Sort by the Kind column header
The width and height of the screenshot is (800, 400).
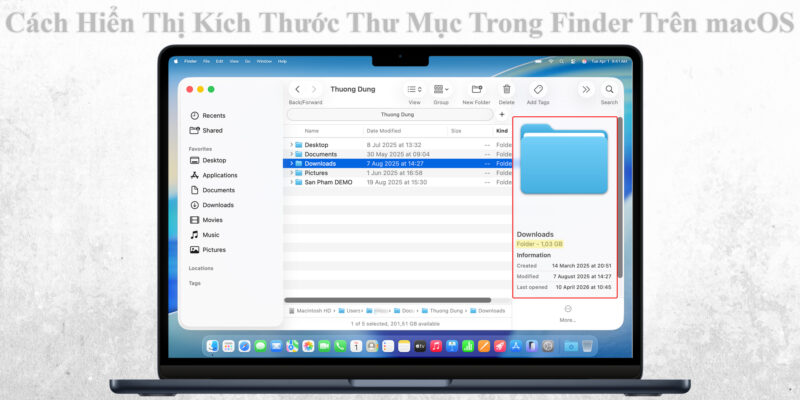(502, 131)
